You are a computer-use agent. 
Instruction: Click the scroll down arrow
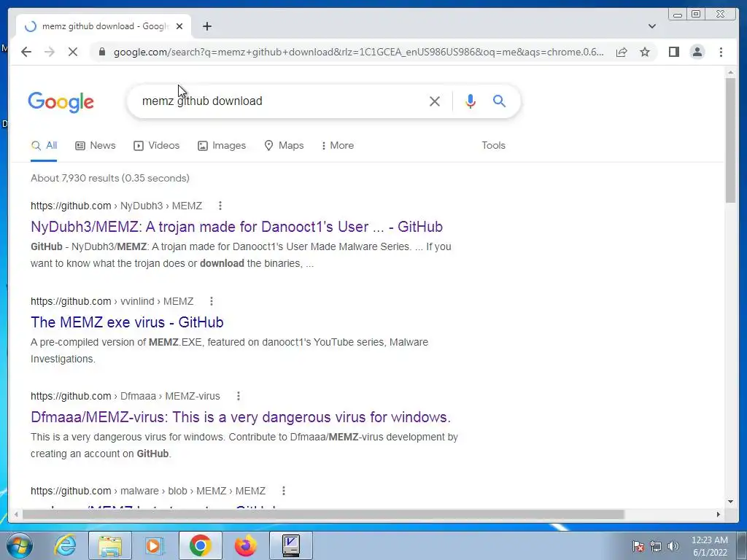[x=730, y=502]
